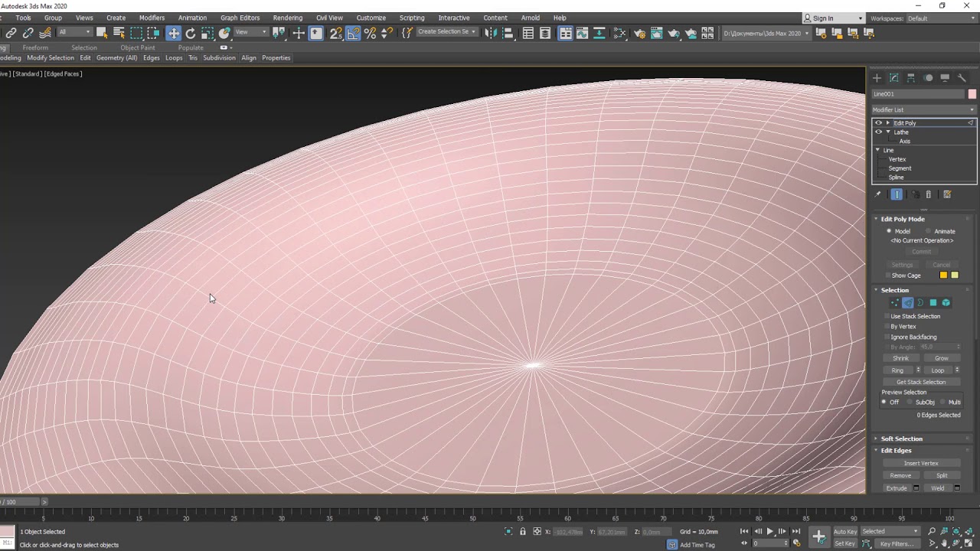Click the Align tool icon
Screen dimensions: 980x551
tap(508, 33)
